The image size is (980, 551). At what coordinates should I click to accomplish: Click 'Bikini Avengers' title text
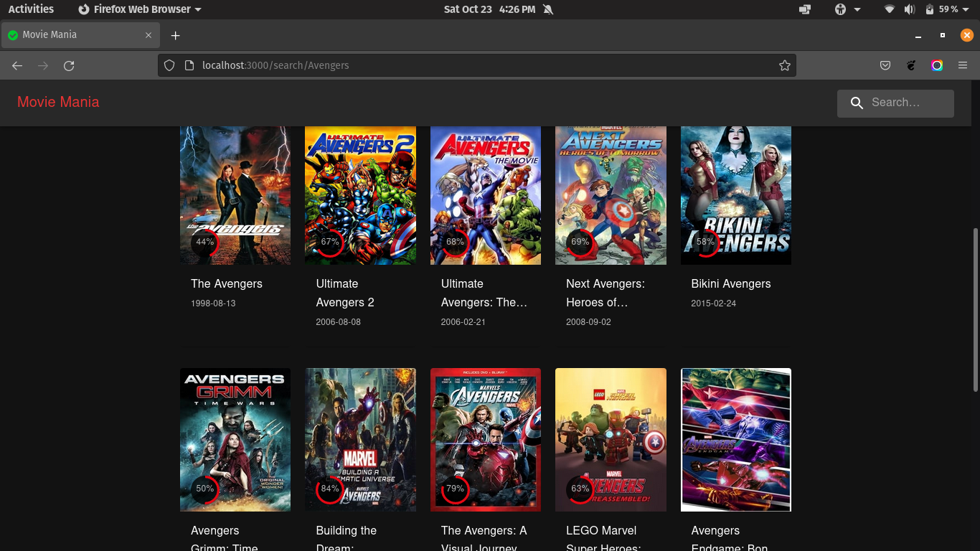coord(731,284)
